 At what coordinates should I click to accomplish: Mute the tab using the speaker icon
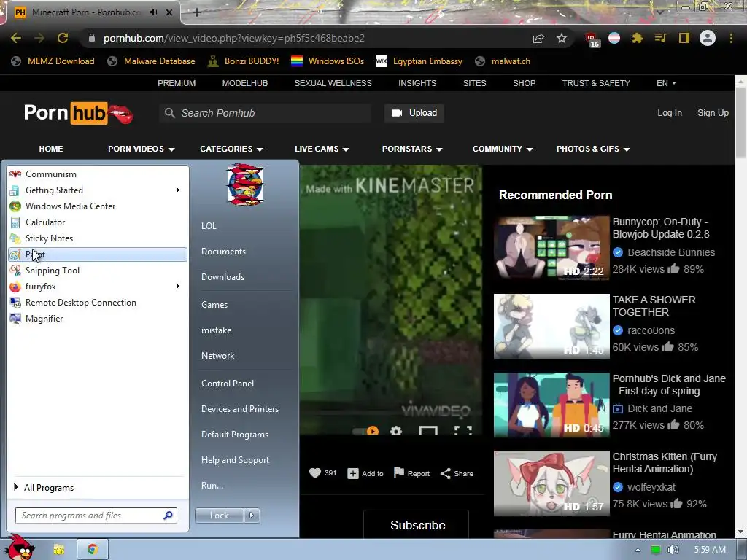[154, 12]
